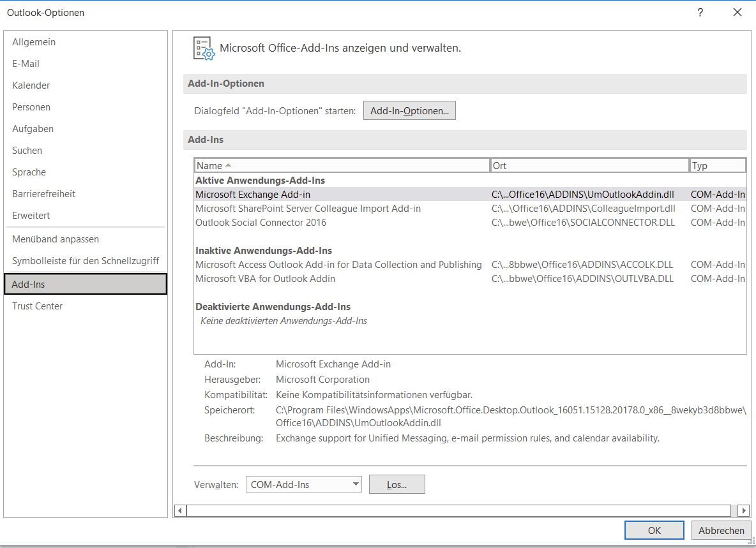
Task: Switch to the Sprache category
Action: (86, 172)
